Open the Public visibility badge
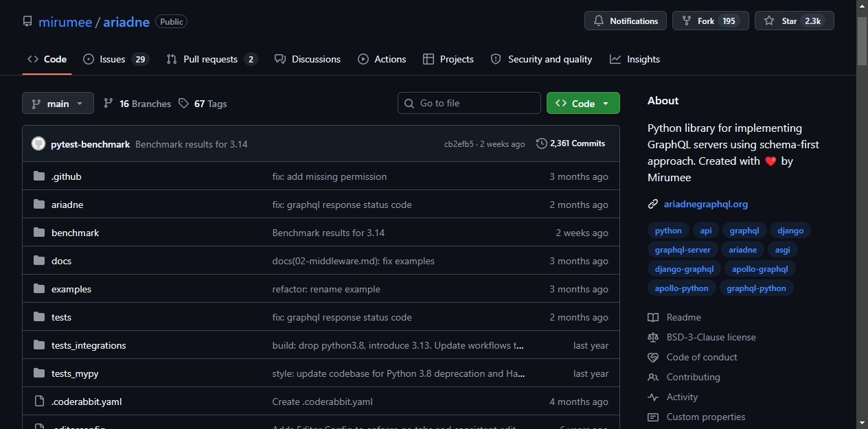868x429 pixels. [x=172, y=21]
